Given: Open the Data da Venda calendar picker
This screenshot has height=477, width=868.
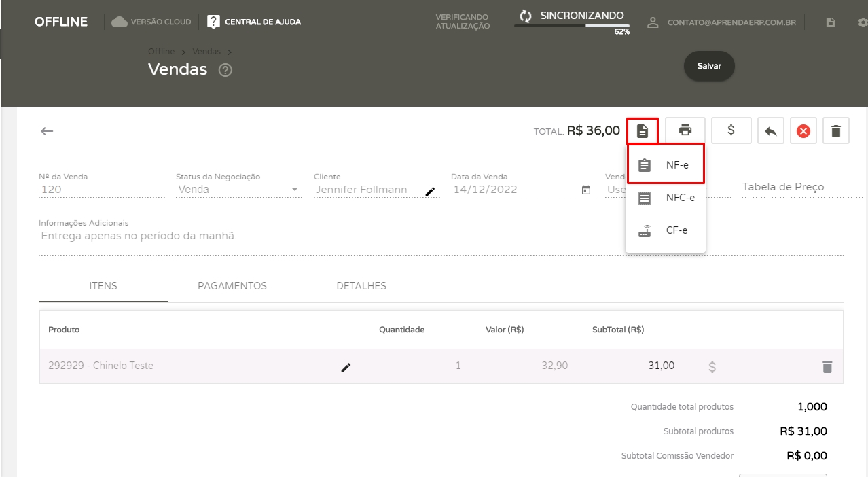Looking at the screenshot, I should pos(586,190).
